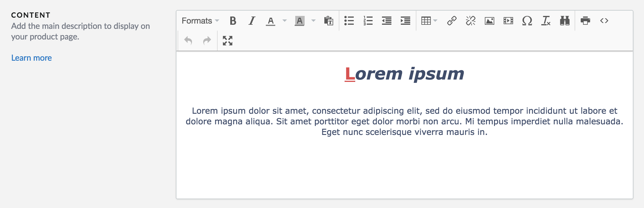The width and height of the screenshot is (644, 208).
Task: Increase indent of the paragraph
Action: [x=406, y=21]
